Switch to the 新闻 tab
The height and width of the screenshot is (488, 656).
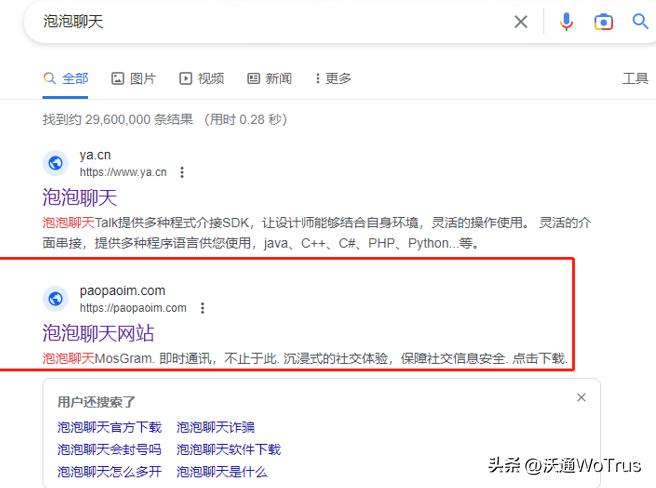(x=269, y=79)
